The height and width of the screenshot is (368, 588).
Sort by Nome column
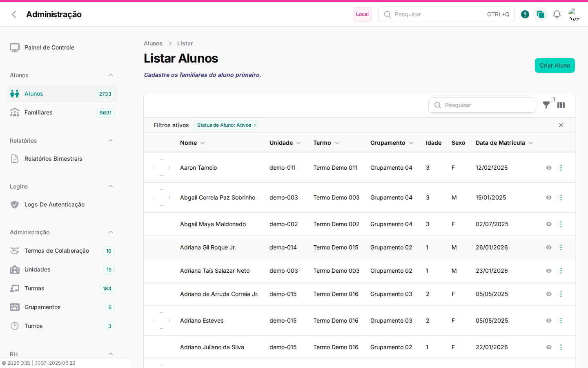pos(192,143)
